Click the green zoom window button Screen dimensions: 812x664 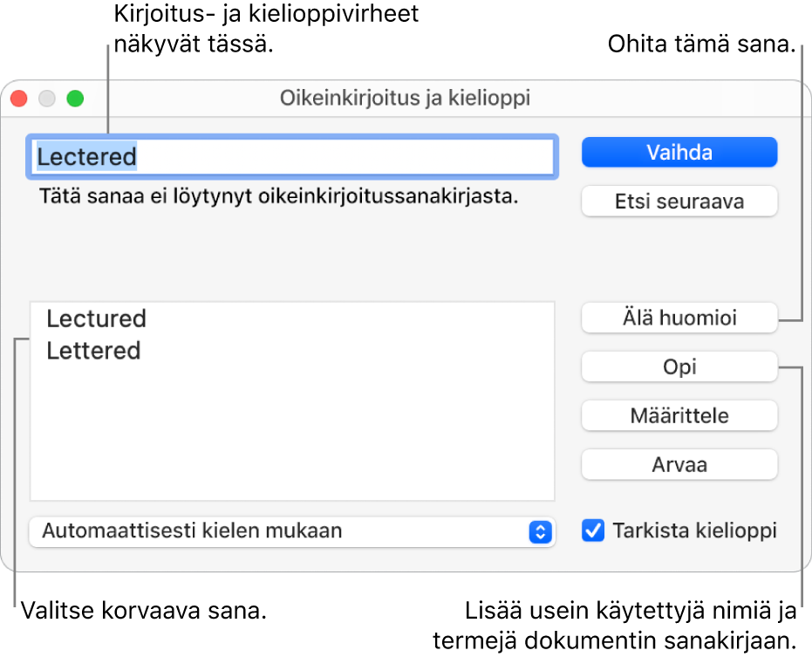tap(76, 99)
